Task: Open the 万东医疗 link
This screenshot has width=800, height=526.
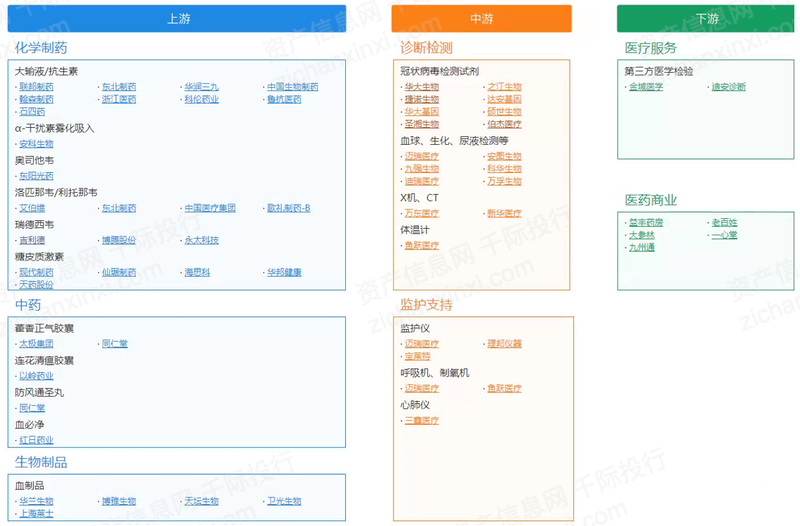Action: [x=422, y=214]
